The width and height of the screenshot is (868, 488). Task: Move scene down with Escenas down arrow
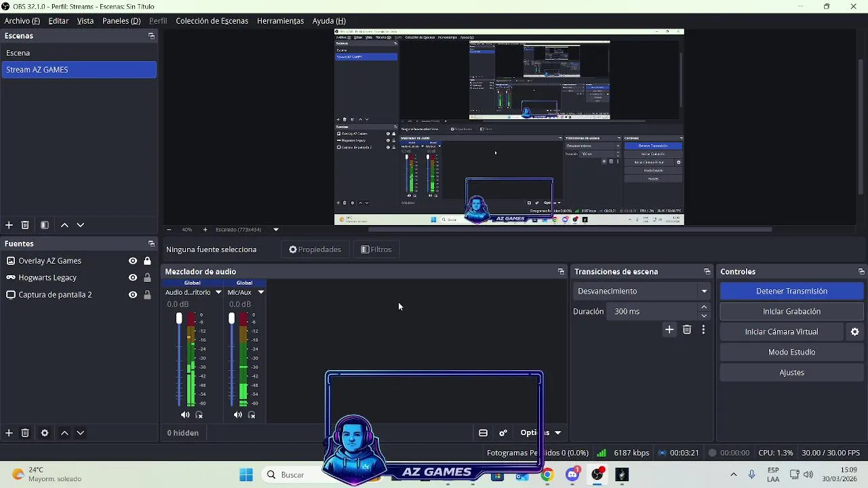click(x=80, y=225)
